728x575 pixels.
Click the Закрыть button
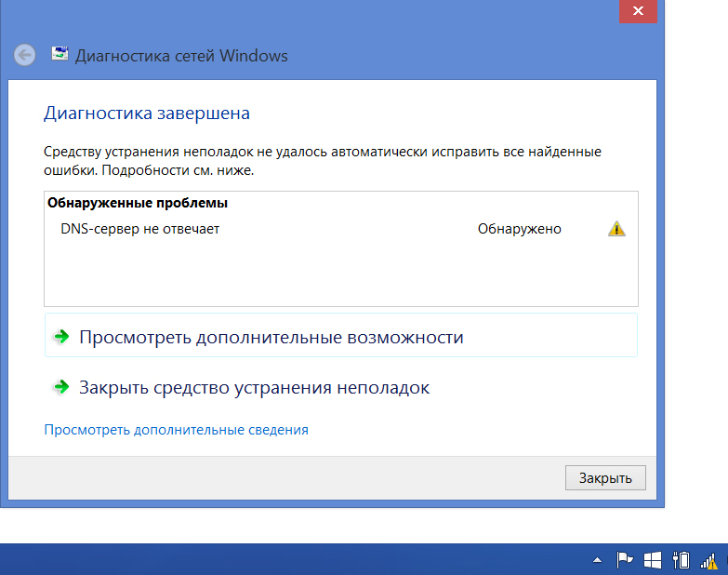[x=605, y=477]
